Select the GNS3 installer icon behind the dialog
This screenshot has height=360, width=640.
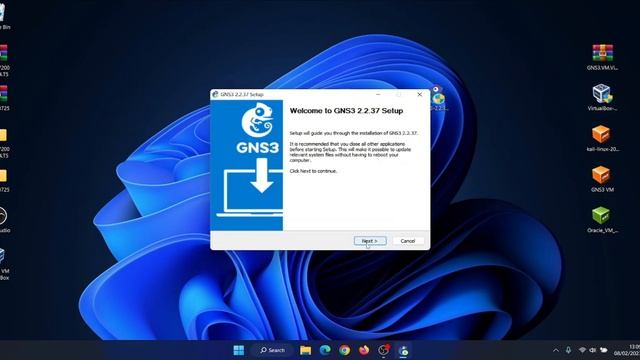438,99
